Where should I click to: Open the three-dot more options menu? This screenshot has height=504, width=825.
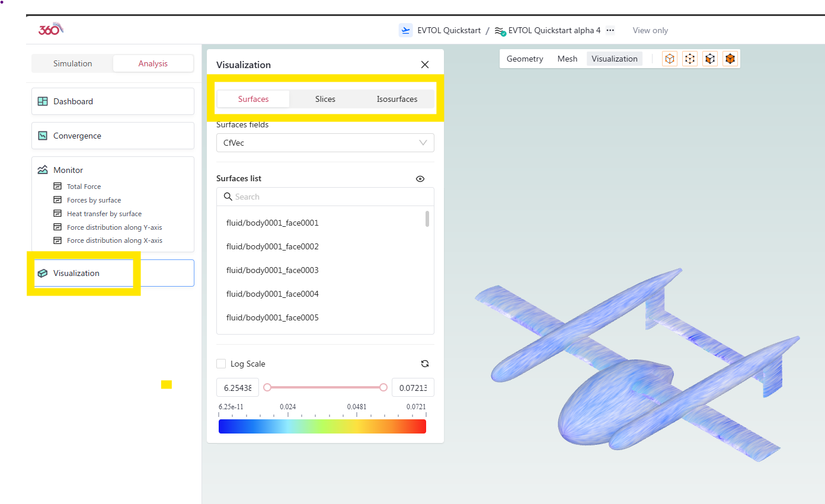(x=610, y=30)
